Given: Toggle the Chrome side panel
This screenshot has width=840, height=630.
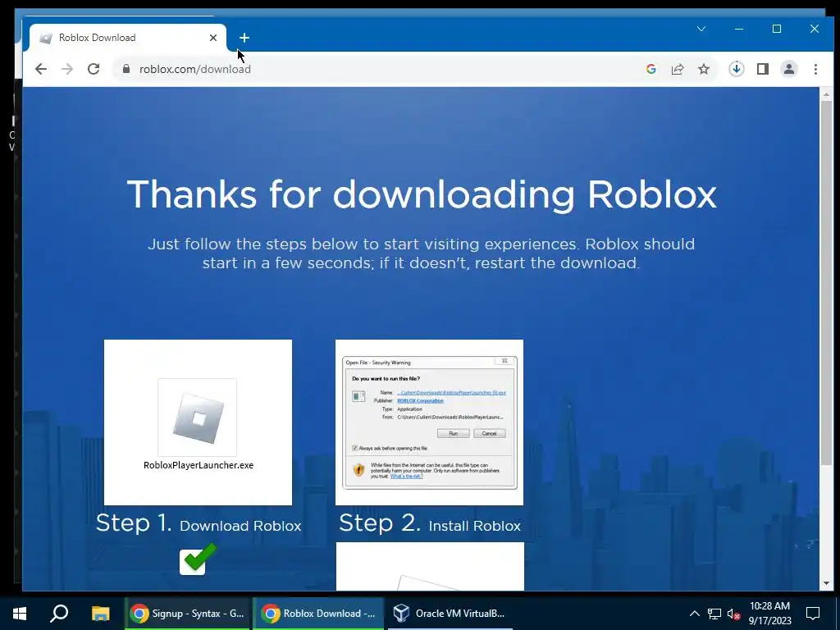Looking at the screenshot, I should click(x=763, y=69).
